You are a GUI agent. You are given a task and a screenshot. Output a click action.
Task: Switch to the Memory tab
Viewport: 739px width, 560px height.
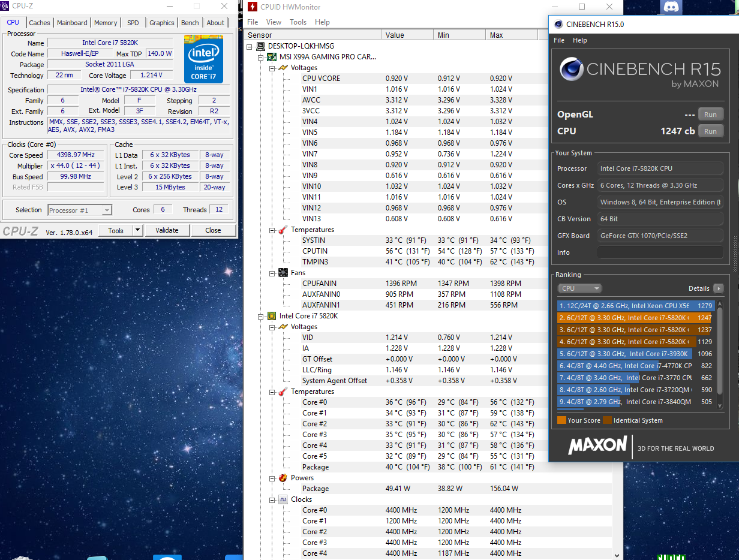(x=106, y=23)
